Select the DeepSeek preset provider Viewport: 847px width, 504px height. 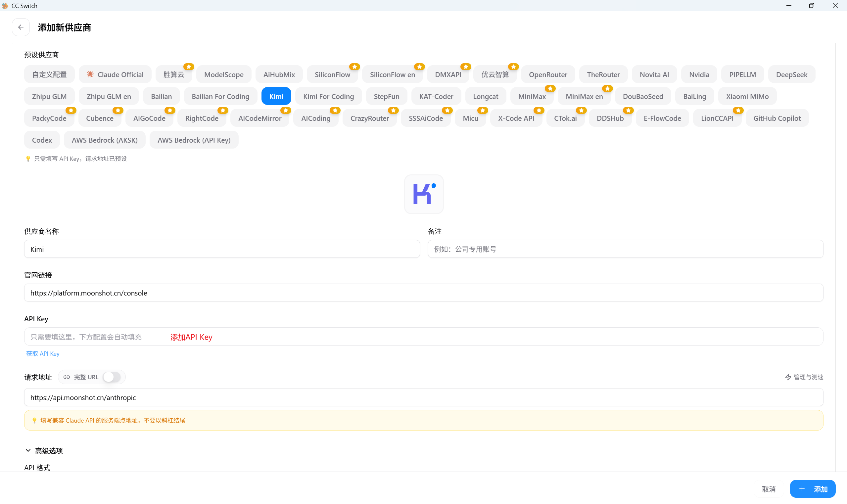(x=791, y=74)
